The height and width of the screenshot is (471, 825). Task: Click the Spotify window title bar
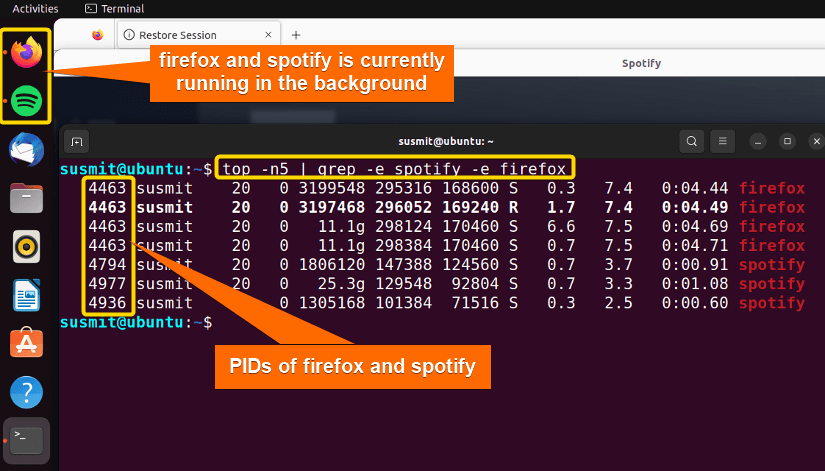[641, 63]
